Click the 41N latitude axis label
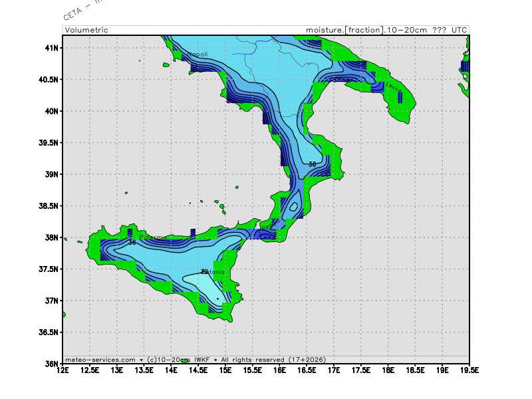Screen dimensions: 532x399 coord(51,48)
